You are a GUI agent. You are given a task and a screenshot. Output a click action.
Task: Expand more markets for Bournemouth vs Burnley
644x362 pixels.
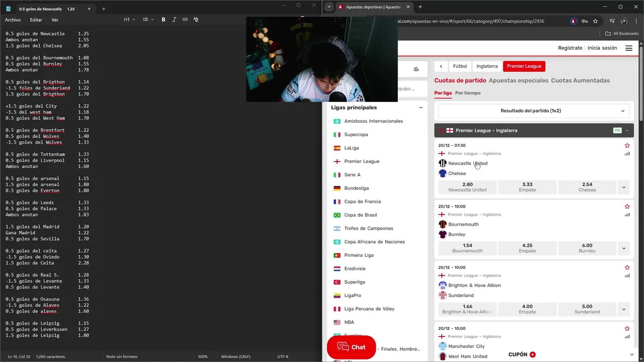click(x=624, y=248)
